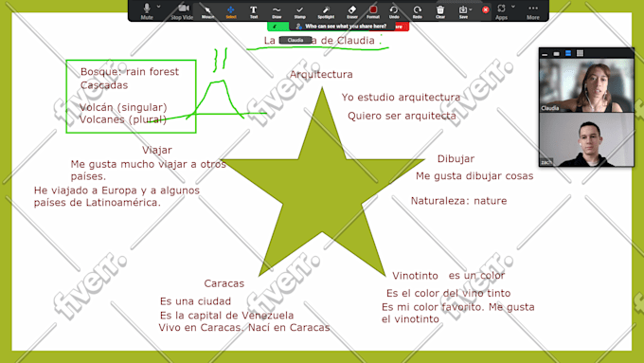644x363 pixels.
Task: Open the More options menu
Action: (x=532, y=11)
